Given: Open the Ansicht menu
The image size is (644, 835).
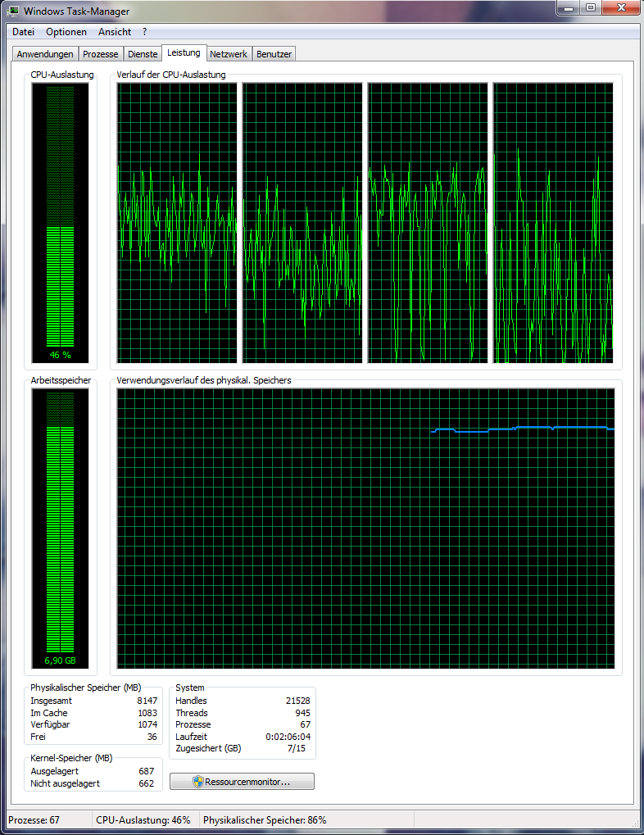Looking at the screenshot, I should pyautogui.click(x=115, y=32).
